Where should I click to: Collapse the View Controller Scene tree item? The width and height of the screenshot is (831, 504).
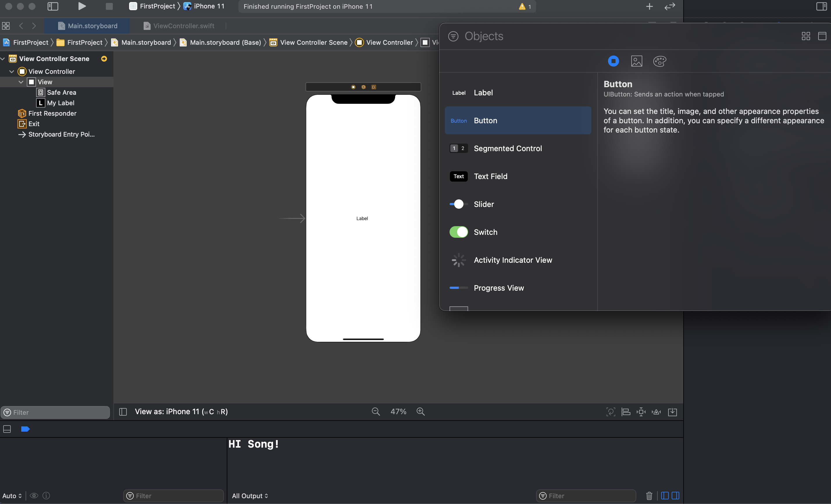pos(3,58)
